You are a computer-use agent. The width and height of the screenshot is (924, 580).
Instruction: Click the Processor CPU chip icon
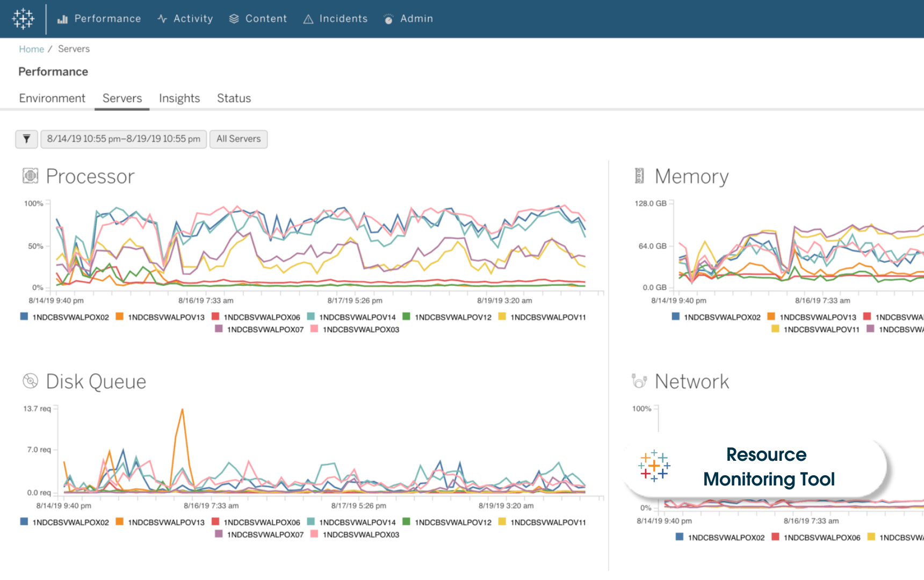pyautogui.click(x=31, y=175)
